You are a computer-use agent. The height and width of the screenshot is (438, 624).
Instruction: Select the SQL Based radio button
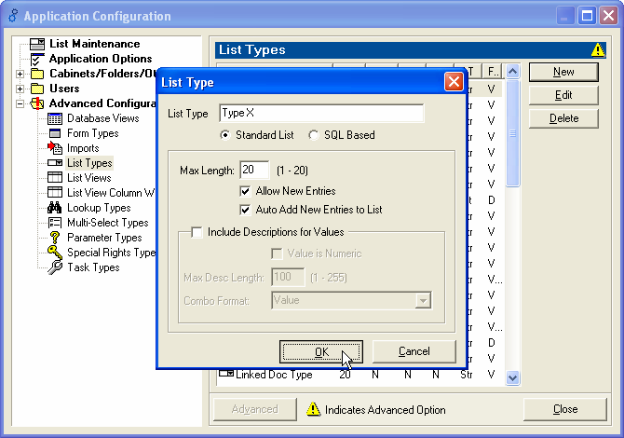(314, 135)
